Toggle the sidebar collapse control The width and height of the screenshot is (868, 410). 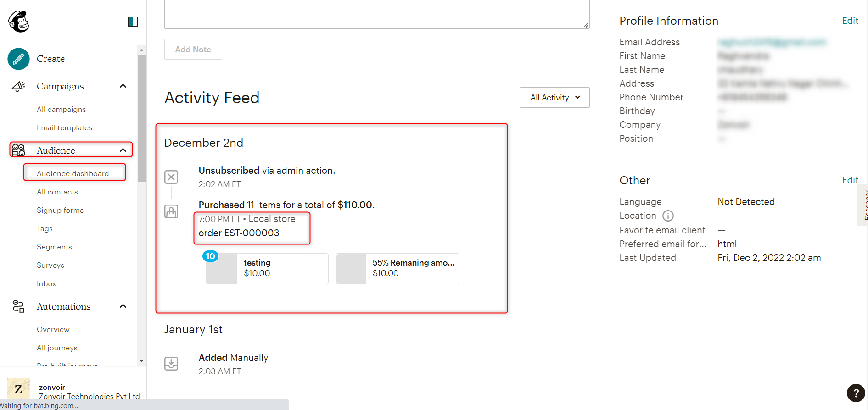[x=132, y=21]
